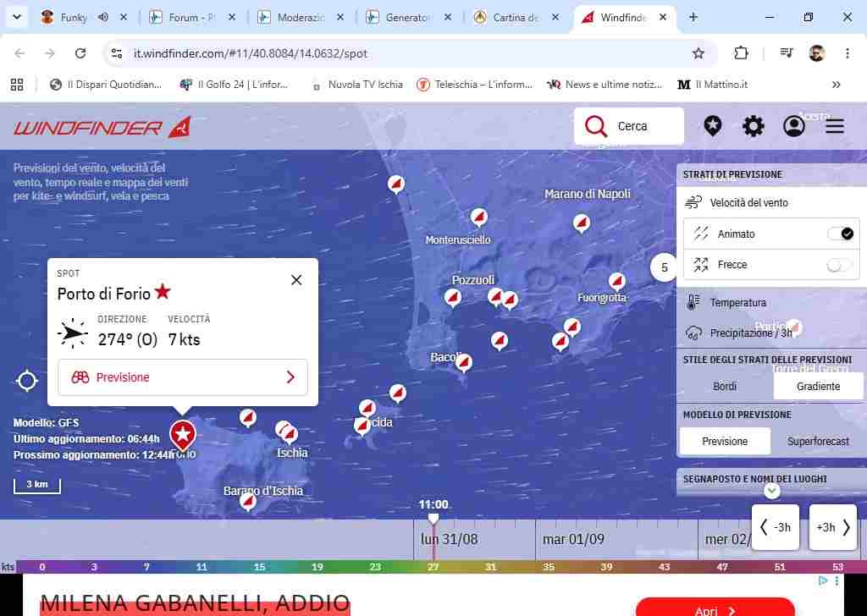The image size is (867, 616).
Task: Open the hamburger menu in Windfinder header
Action: tap(835, 126)
